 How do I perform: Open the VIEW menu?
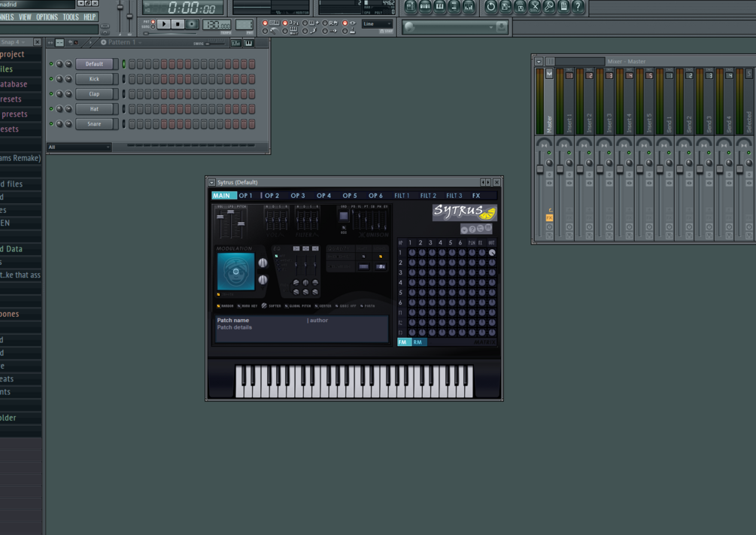[x=25, y=17]
